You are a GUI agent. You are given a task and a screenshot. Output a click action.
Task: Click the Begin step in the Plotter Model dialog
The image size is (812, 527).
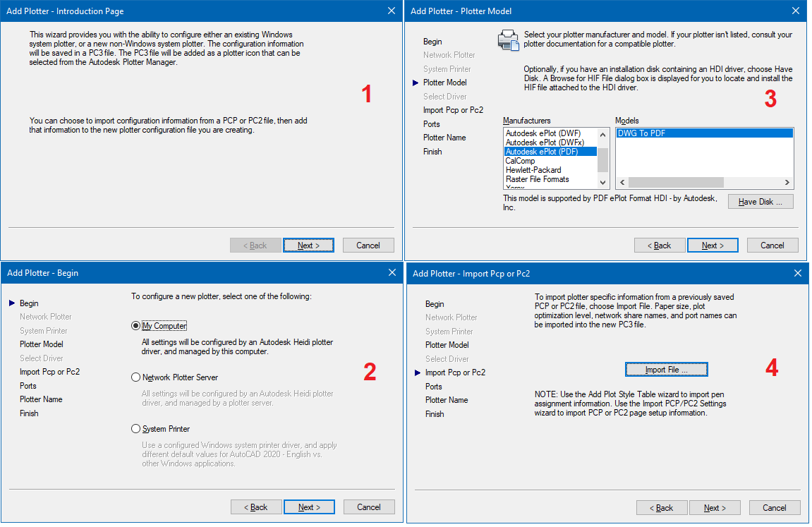[x=432, y=42]
